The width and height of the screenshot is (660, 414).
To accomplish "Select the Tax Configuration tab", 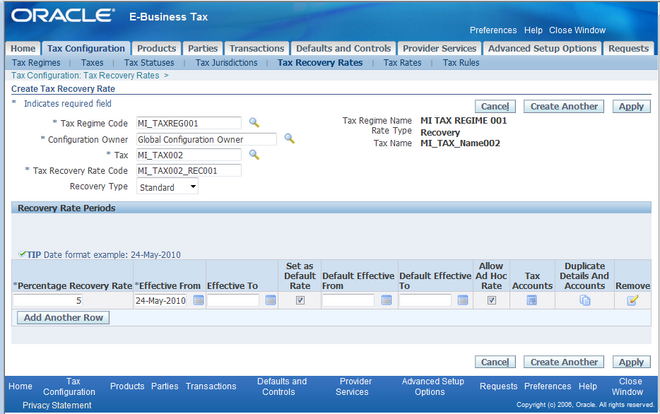I will coord(86,48).
